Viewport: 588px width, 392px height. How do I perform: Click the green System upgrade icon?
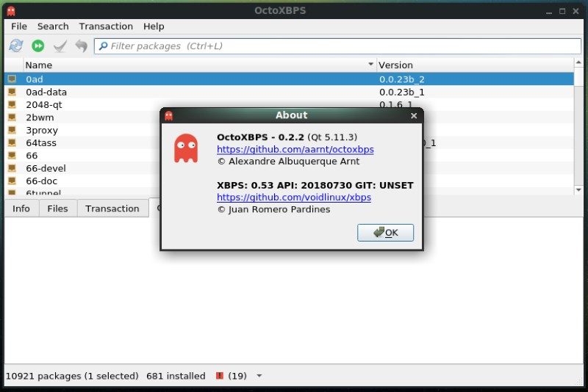coord(38,46)
